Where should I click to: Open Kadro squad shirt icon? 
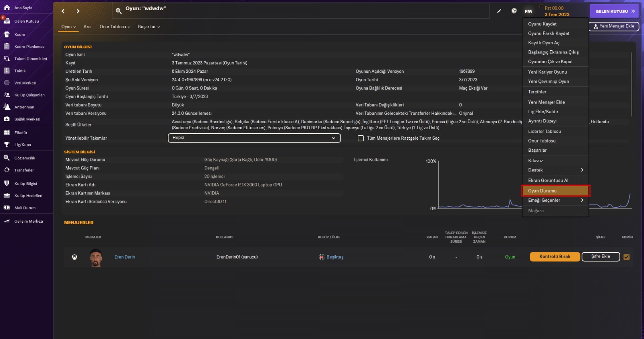(7, 35)
